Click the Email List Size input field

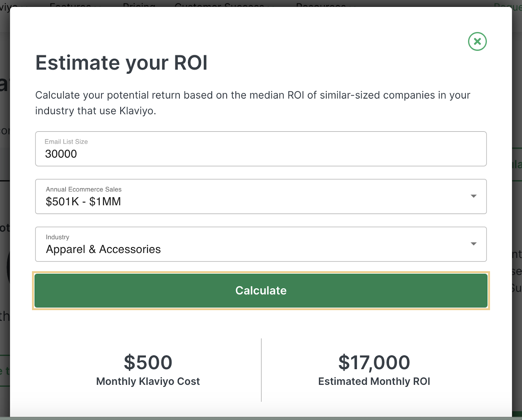[261, 149]
